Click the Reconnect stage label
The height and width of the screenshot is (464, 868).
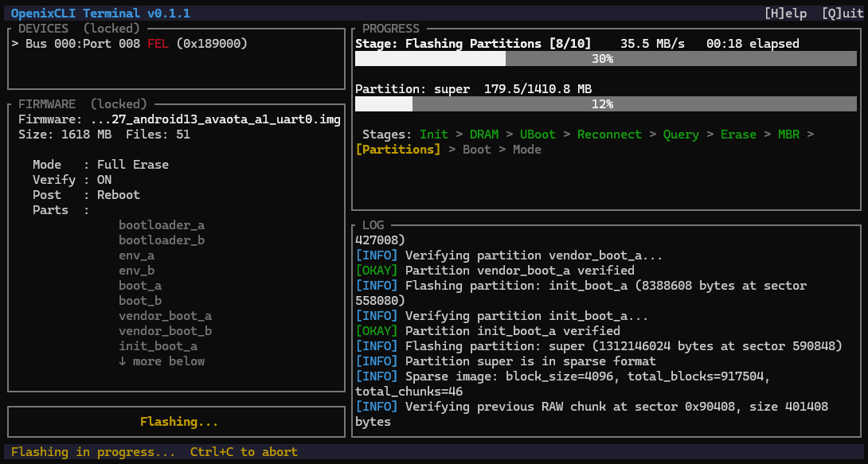[609, 135]
